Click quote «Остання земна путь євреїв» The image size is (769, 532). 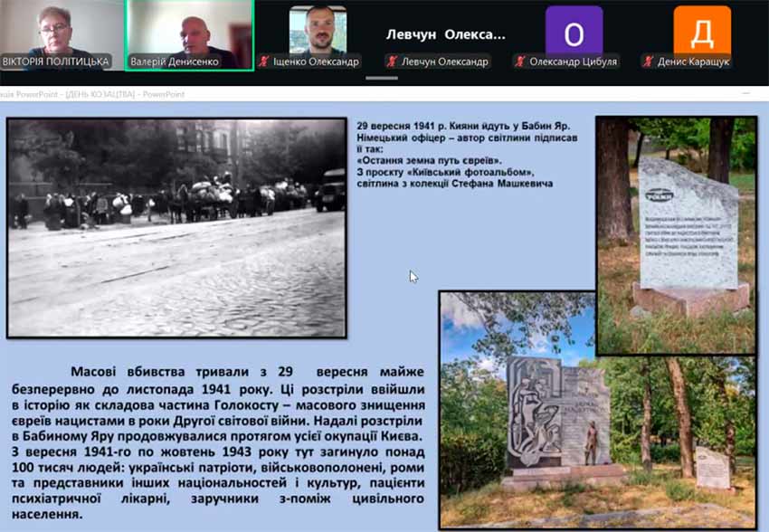pos(430,160)
